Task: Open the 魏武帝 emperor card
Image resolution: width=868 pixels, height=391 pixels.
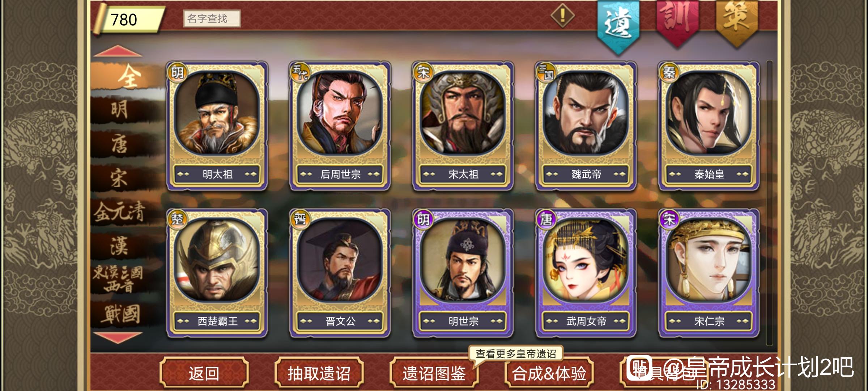Action: [x=586, y=126]
